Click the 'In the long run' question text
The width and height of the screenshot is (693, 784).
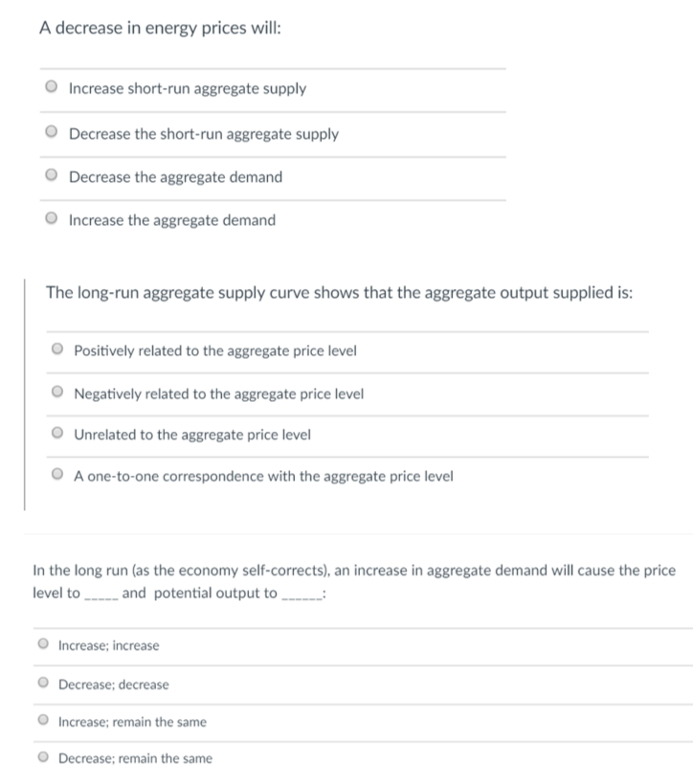click(353, 571)
